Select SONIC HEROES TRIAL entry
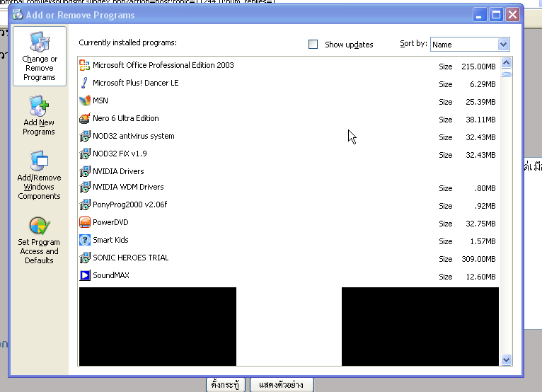Screen dimensions: 542x392 pyautogui.click(x=289, y=258)
